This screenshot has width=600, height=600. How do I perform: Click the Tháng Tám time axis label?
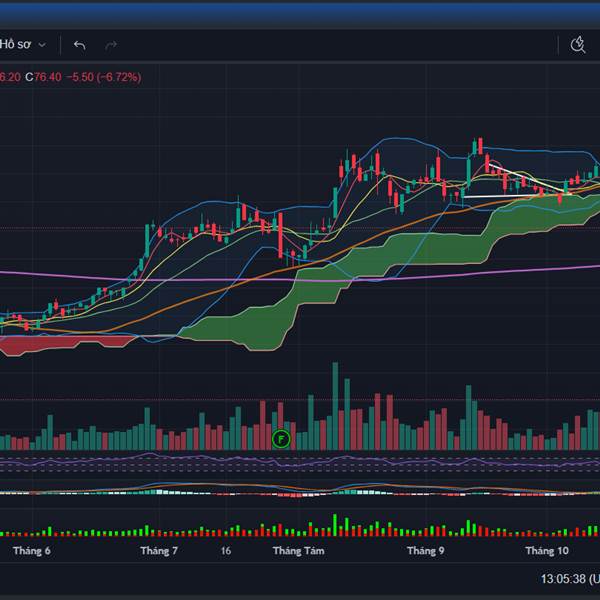[299, 551]
